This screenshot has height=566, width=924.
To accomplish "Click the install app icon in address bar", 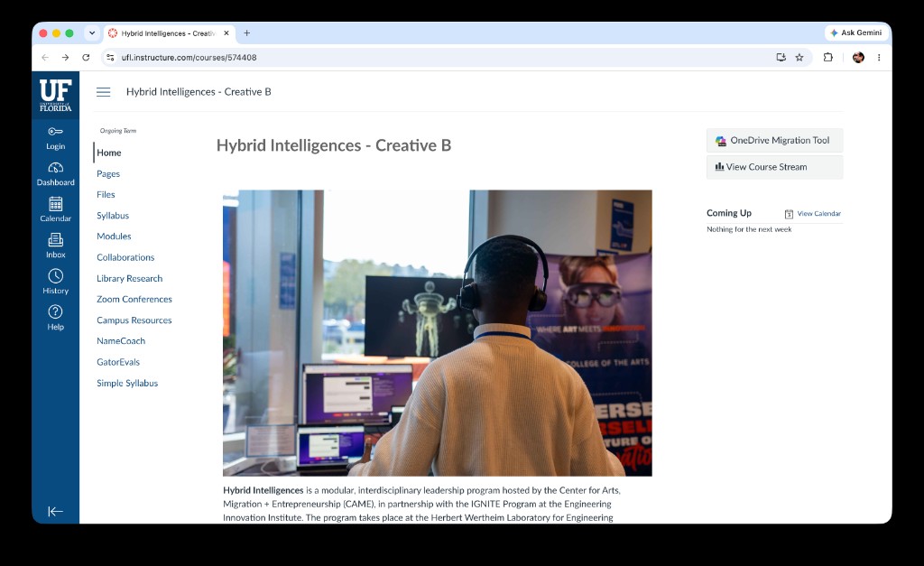I will 781,57.
